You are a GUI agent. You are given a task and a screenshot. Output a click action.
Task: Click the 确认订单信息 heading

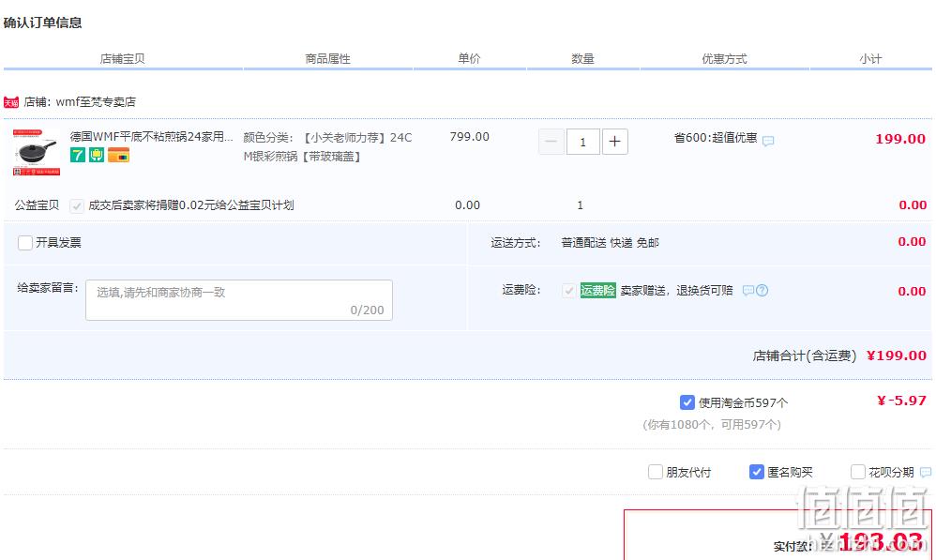tap(42, 23)
